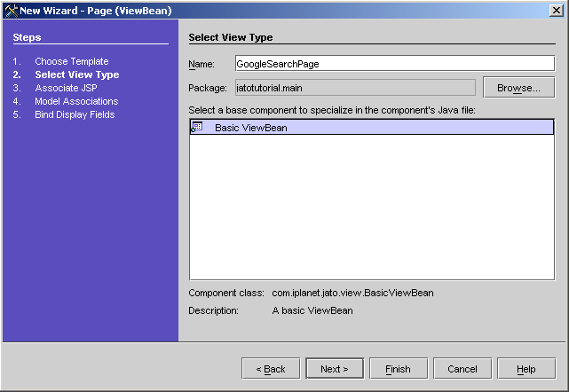Click the wizard hammer icon in title bar
Screen dimensions: 569x392
12,11
